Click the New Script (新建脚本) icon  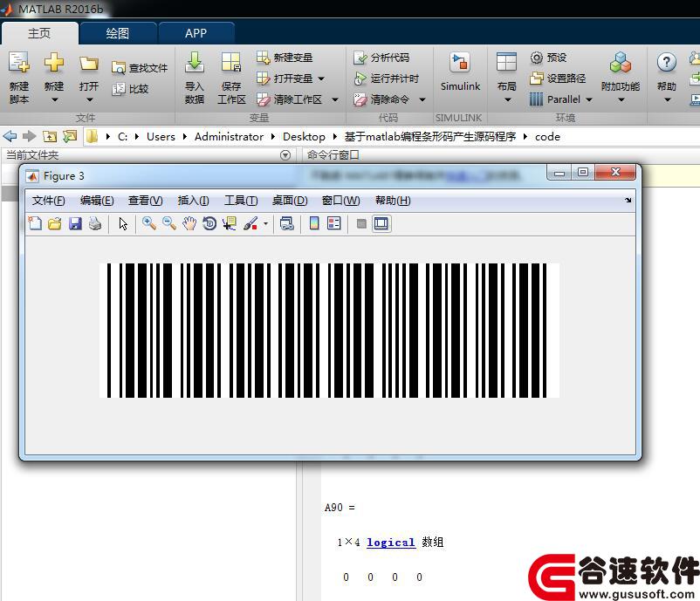coord(18,63)
